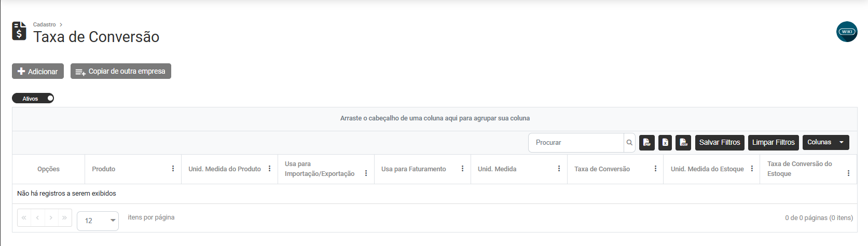The width and height of the screenshot is (868, 246).
Task: Open Unid. Medida column menu
Action: (x=559, y=169)
